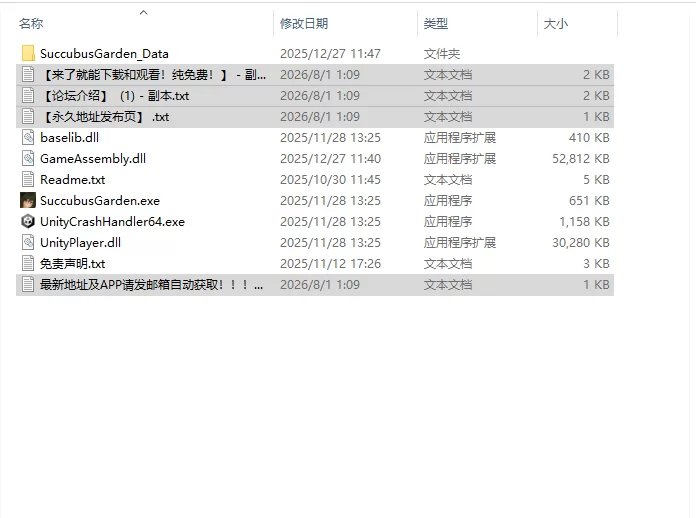Image resolution: width=696 pixels, height=518 pixels.
Task: Select the 免责声明.txt file name
Action: (72, 264)
